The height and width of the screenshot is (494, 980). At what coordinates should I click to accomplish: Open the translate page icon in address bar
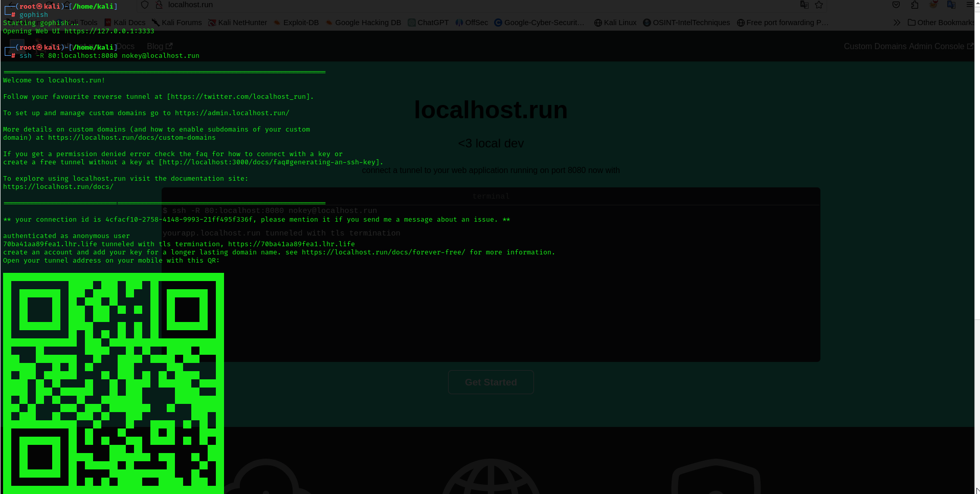[804, 5]
